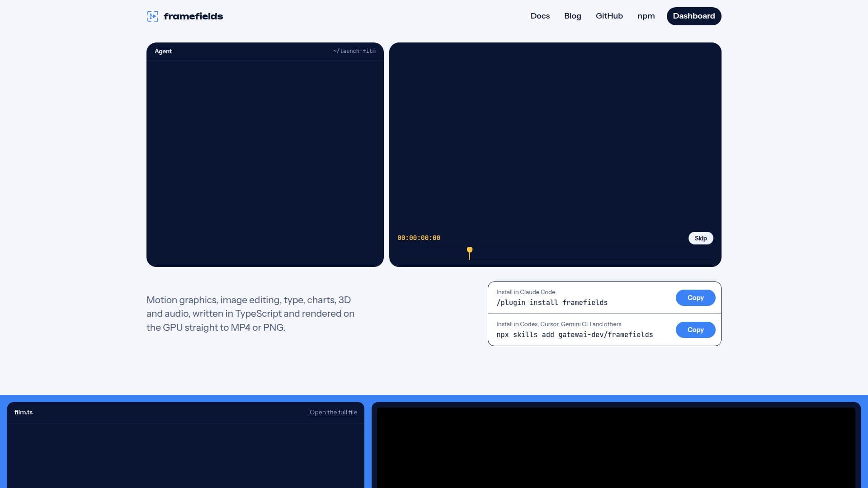
Task: Open the full file link
Action: pos(333,412)
